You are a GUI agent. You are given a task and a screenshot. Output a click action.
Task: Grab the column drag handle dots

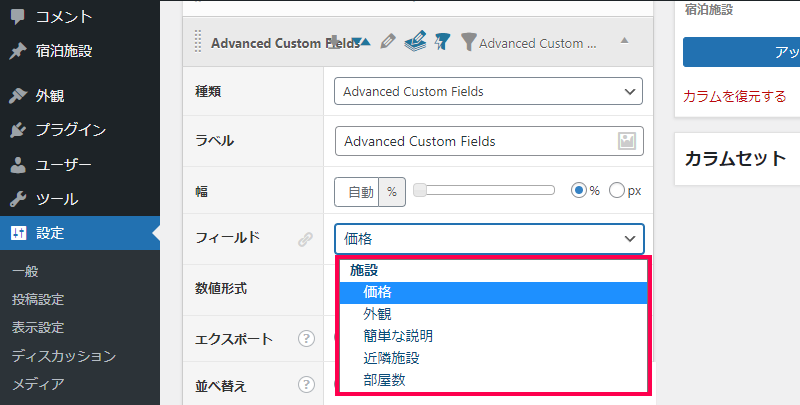[198, 42]
